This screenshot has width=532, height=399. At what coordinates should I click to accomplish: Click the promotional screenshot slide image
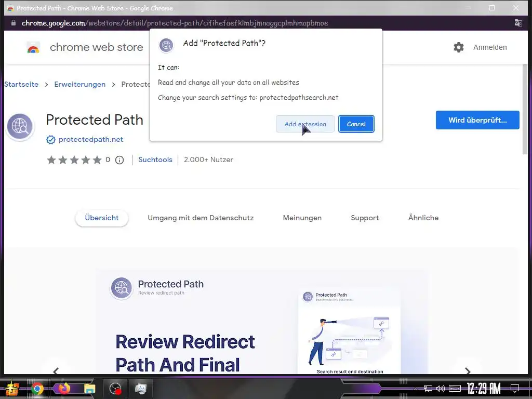point(261,322)
